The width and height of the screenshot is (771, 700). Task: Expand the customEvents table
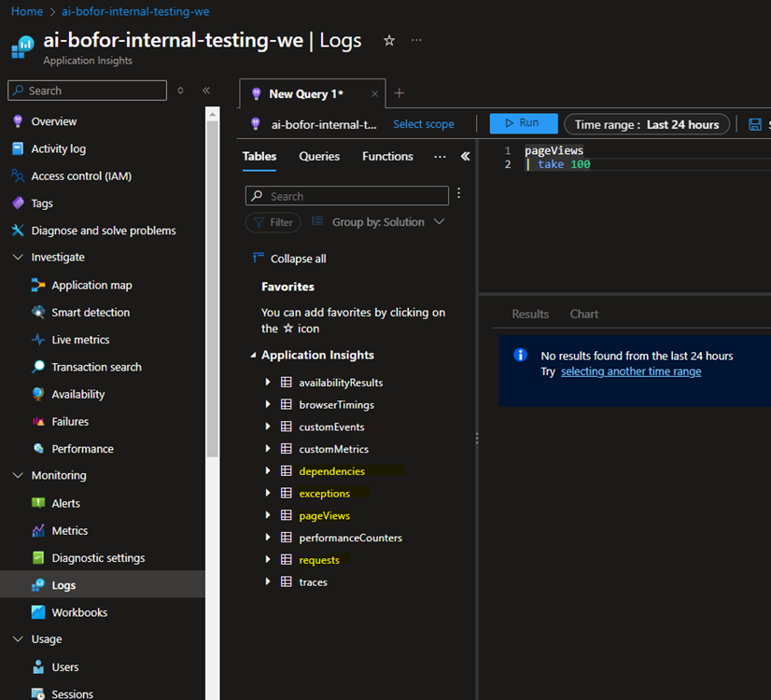point(268,427)
